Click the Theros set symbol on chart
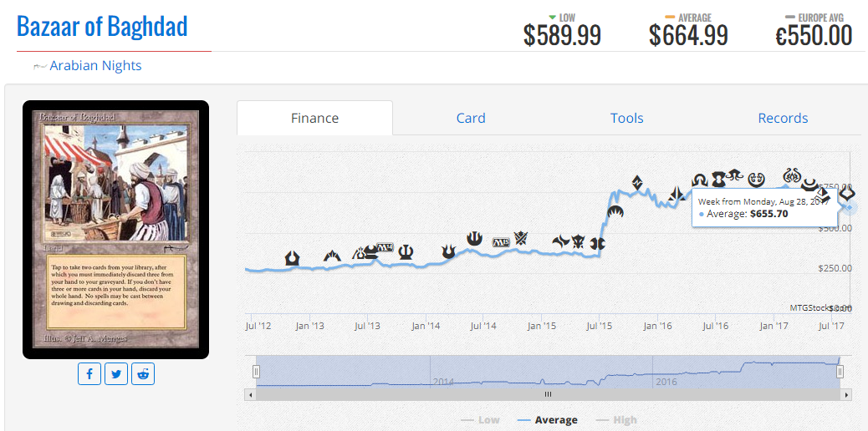868x431 pixels. (406, 251)
